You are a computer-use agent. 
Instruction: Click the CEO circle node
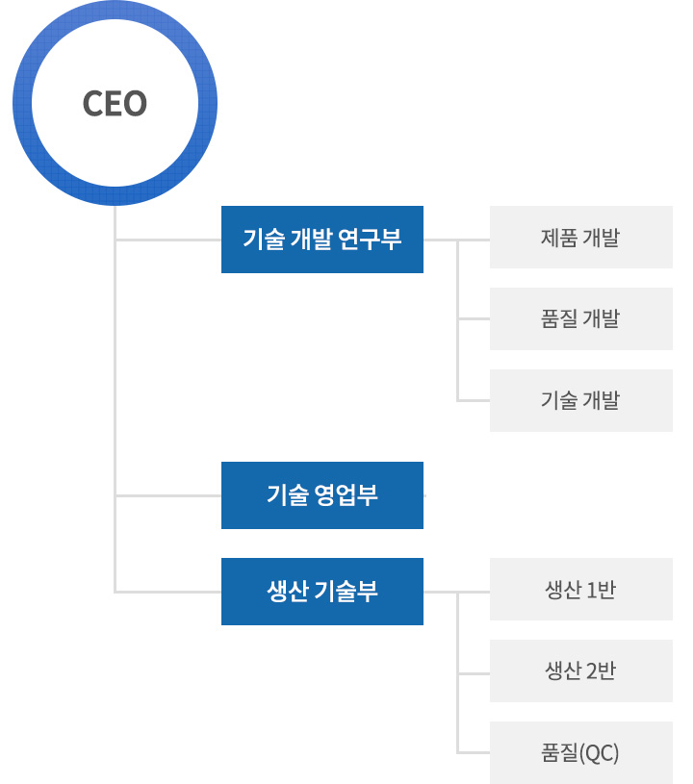point(115,103)
